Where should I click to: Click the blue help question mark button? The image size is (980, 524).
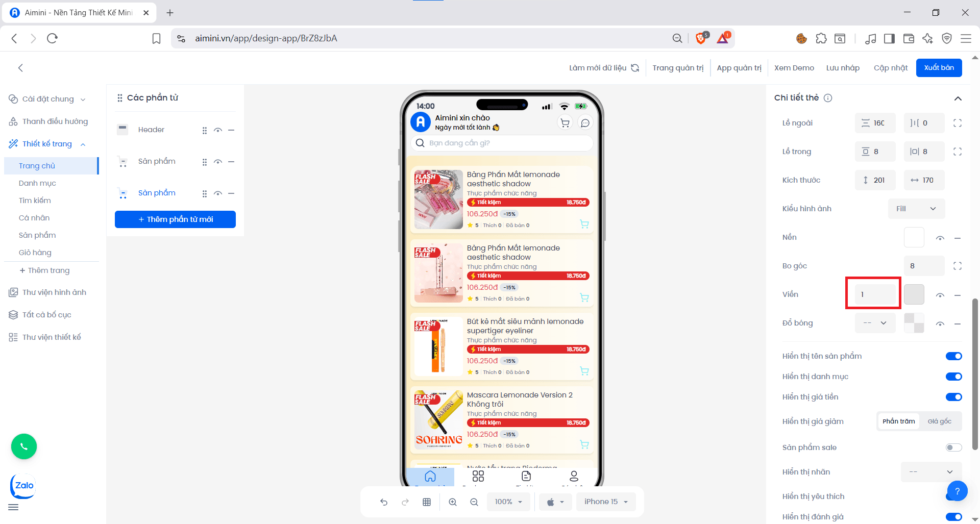point(957,491)
